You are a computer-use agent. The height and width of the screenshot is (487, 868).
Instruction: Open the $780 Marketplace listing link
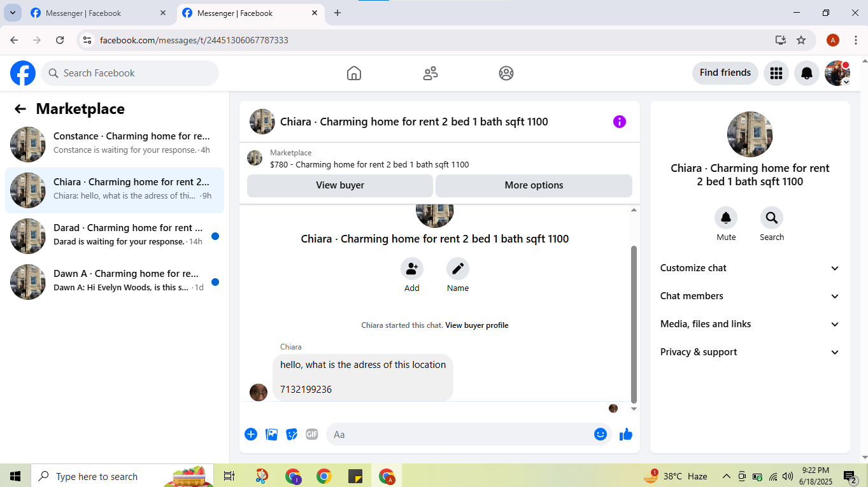tap(369, 164)
